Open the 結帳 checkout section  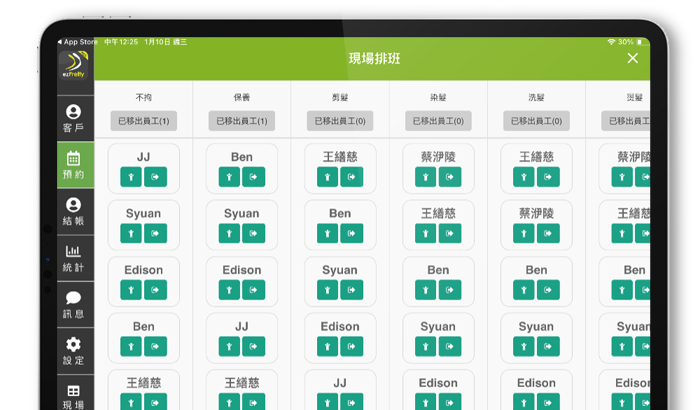pyautogui.click(x=74, y=211)
